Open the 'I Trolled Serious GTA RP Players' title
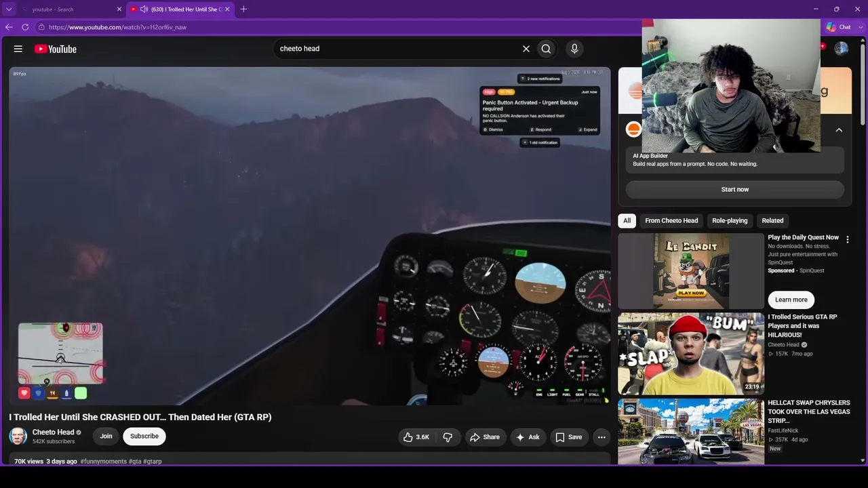 [x=803, y=326]
